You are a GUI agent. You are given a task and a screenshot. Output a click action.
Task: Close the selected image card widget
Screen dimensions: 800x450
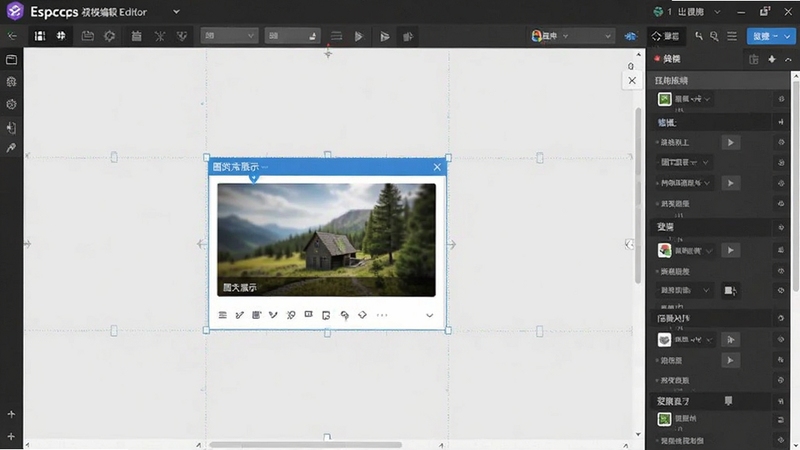tap(437, 167)
